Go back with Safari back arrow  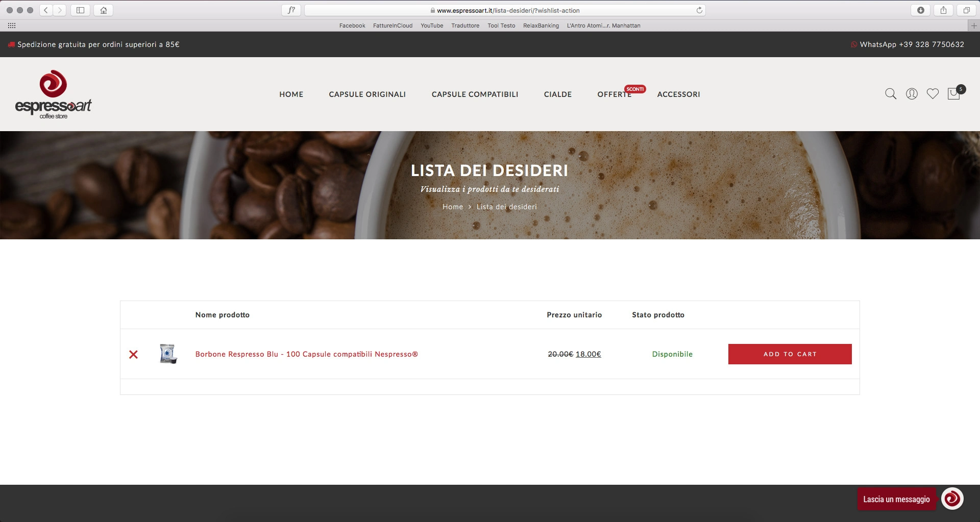(x=46, y=10)
